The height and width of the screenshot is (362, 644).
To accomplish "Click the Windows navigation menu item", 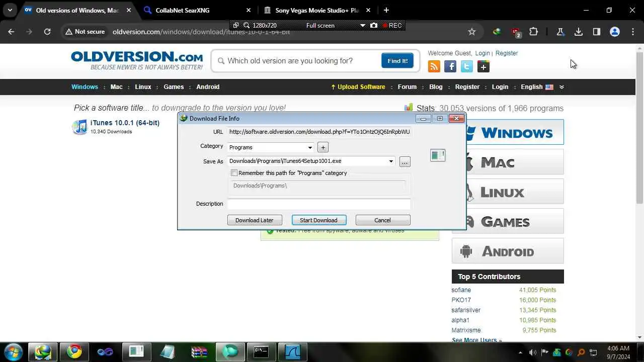I will [85, 87].
